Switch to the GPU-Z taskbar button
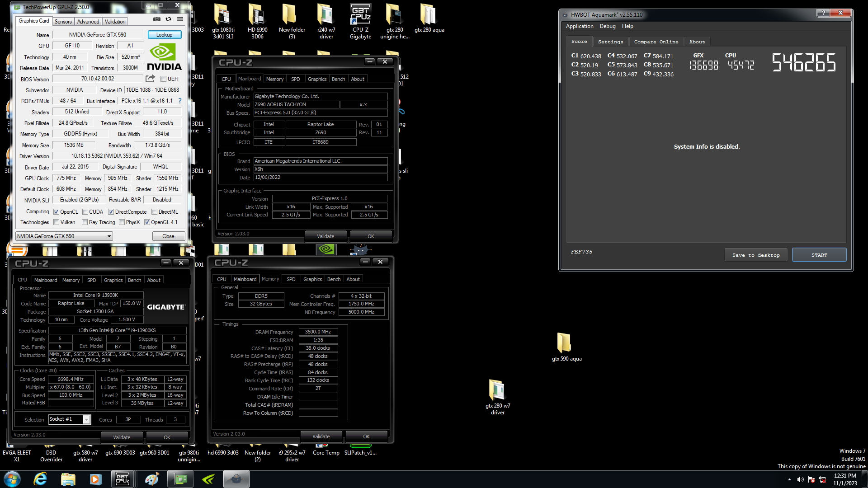This screenshot has width=868, height=488. [180, 479]
